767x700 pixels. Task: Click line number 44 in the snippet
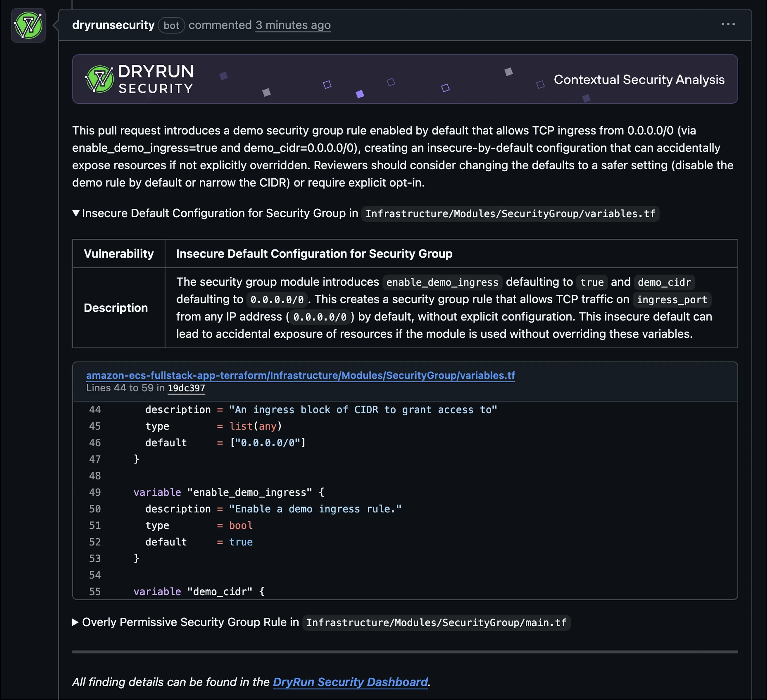tap(95, 410)
